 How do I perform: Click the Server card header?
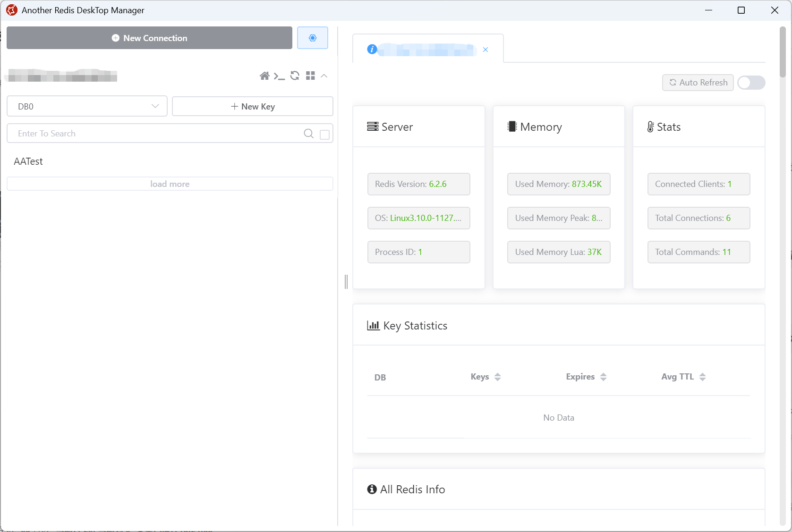tap(419, 127)
